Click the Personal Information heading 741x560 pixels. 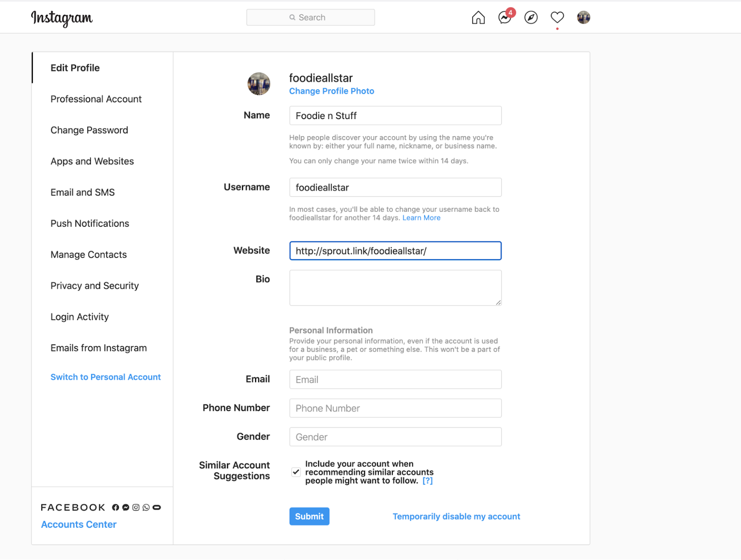331,330
